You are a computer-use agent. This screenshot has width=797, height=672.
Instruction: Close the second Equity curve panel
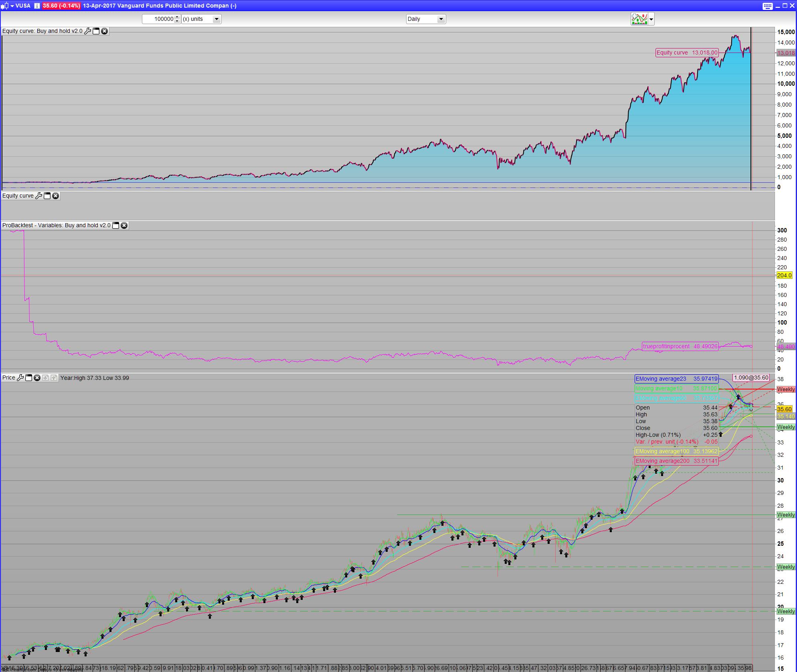point(56,196)
